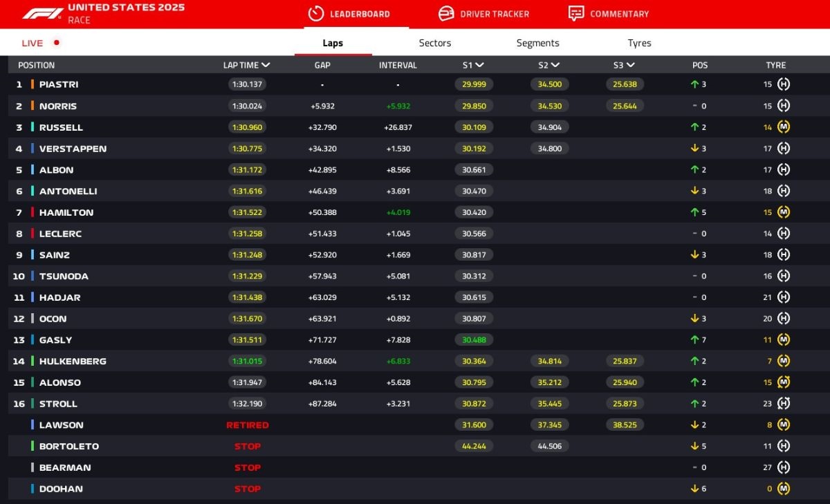The height and width of the screenshot is (504, 830).
Task: Click Stroll's hard tyre icon
Action: pyautogui.click(x=784, y=404)
